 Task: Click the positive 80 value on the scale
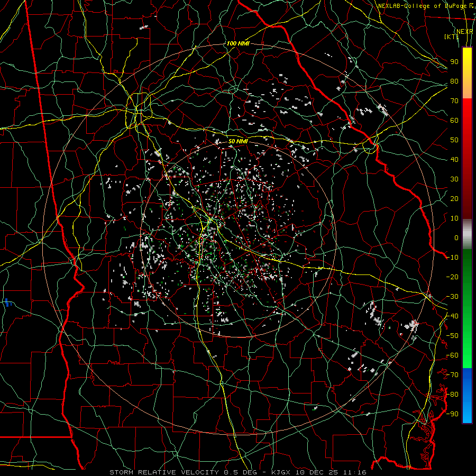point(454,81)
